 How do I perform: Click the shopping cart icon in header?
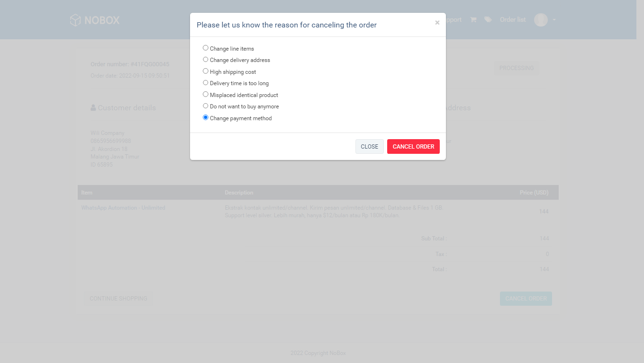pos(473,20)
